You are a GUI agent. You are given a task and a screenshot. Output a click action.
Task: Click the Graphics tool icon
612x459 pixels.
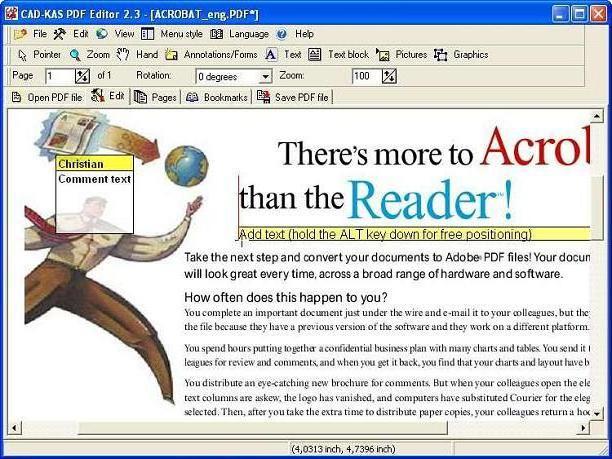[x=440, y=55]
